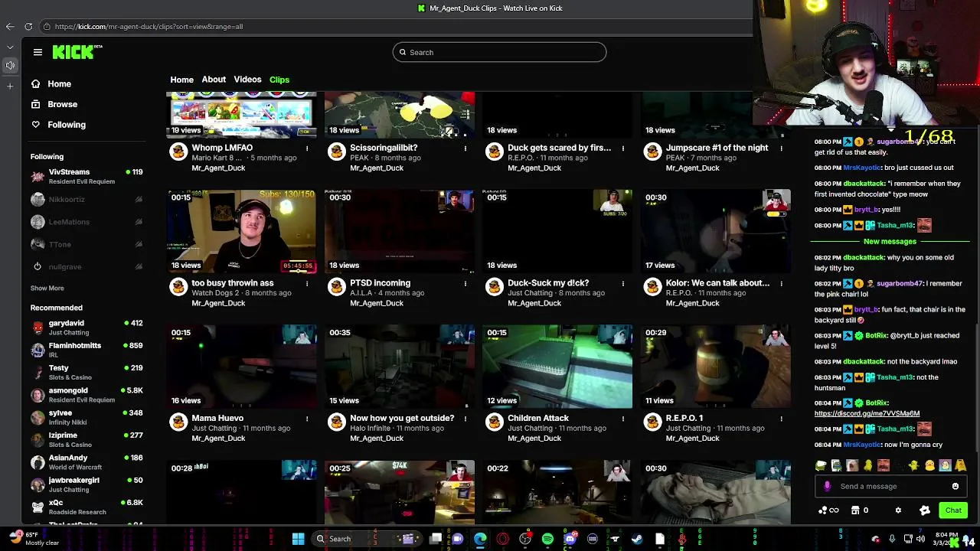Viewport: 980px width, 551px height.
Task: Click the browser back arrow
Action: pyautogui.click(x=10, y=27)
